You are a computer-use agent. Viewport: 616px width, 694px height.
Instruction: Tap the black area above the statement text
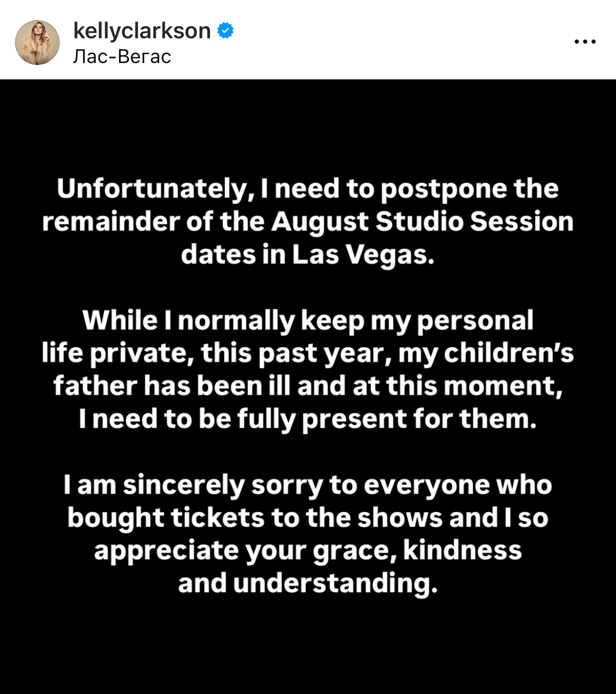point(308,126)
